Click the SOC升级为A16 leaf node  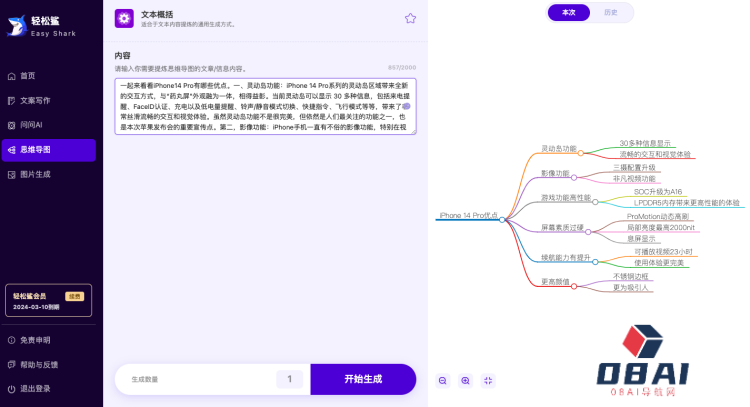[658, 192]
